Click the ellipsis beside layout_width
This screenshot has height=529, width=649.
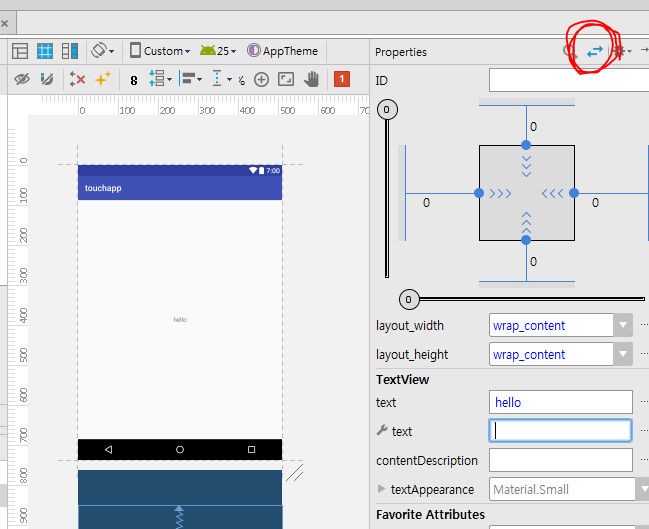tap(644, 325)
